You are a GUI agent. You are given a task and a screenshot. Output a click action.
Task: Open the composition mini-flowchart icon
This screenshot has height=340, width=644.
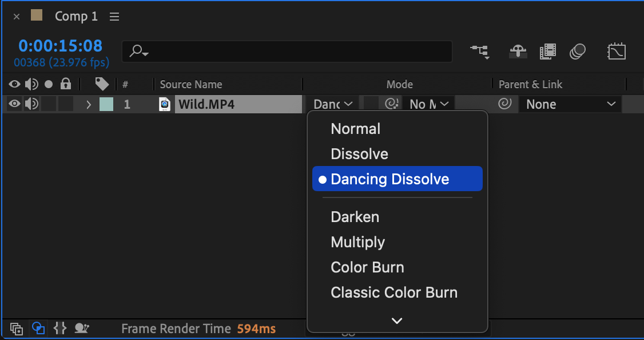[x=479, y=52]
